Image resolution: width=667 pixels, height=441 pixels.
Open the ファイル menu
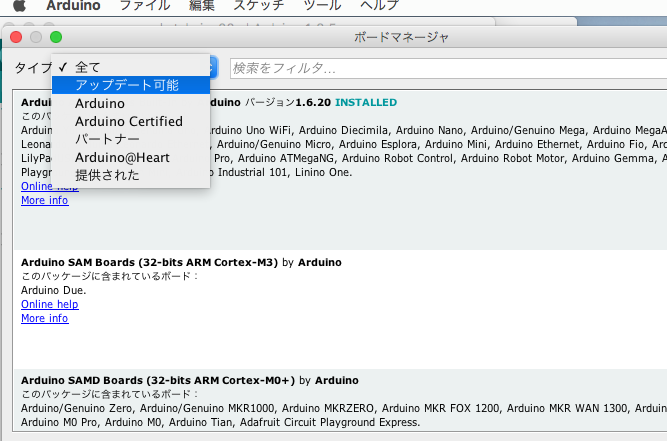tap(144, 6)
